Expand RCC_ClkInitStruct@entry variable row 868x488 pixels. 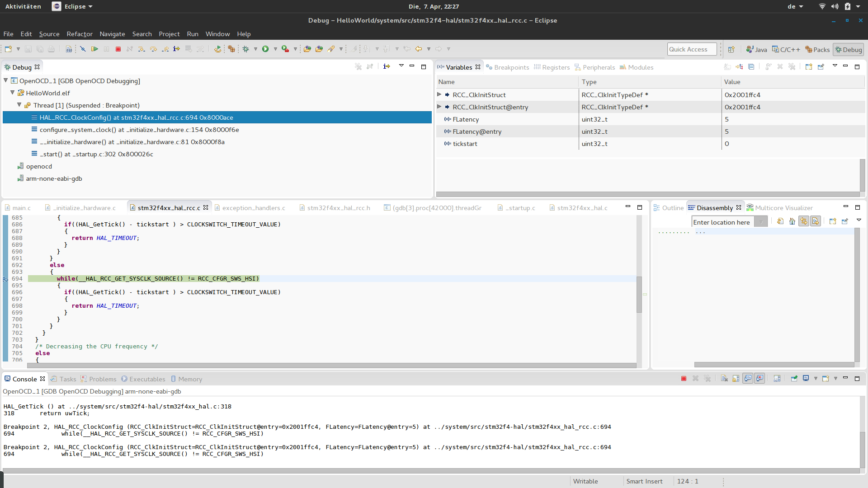[439, 107]
